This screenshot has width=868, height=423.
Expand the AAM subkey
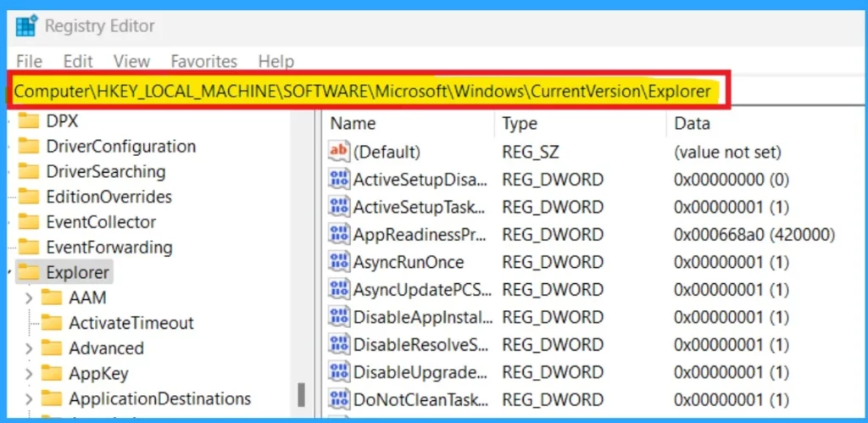pyautogui.click(x=30, y=298)
